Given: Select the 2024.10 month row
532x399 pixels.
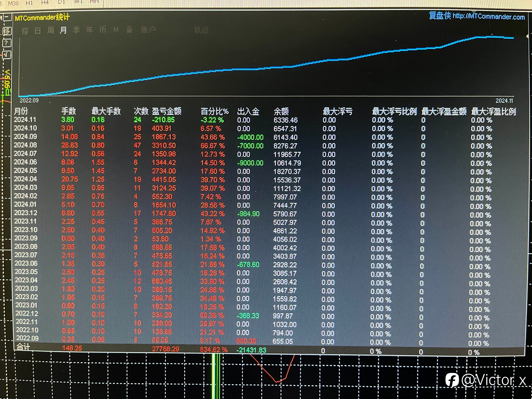Looking at the screenshot, I should (253, 128).
